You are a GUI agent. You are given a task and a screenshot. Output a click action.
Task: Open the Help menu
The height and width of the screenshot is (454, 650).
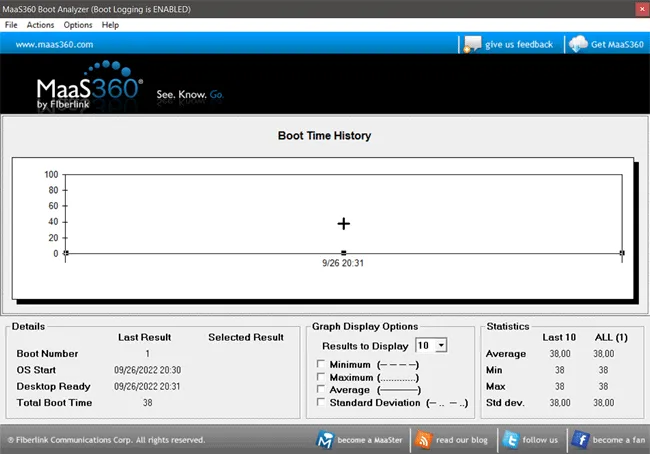click(110, 25)
